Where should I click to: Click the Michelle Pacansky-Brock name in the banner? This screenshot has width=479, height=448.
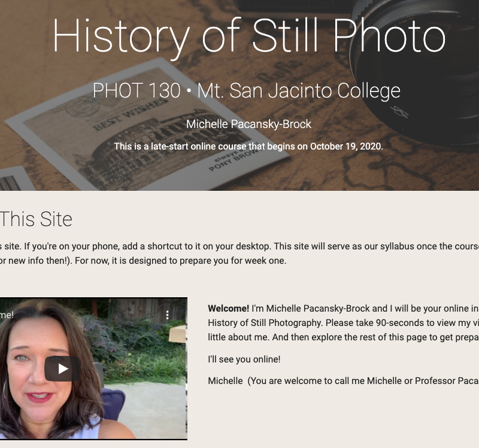248,124
